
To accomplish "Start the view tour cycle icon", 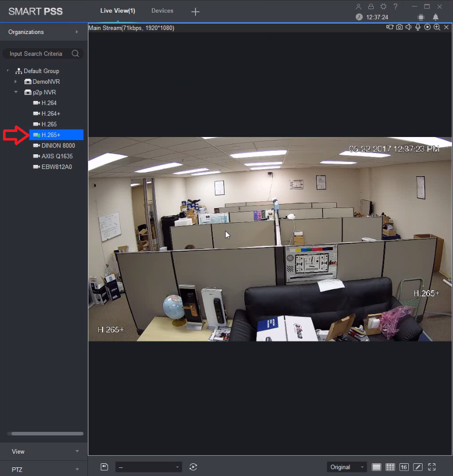I will click(x=193, y=467).
